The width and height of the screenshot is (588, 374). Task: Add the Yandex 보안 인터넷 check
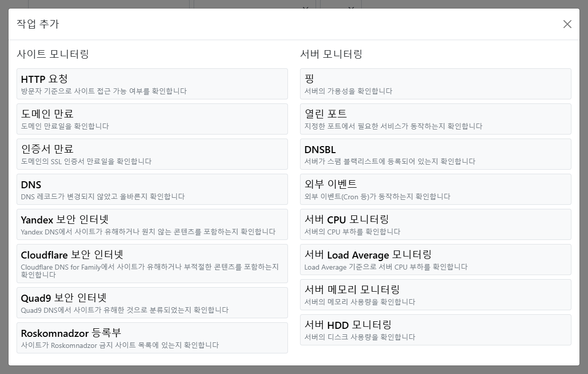pos(152,224)
